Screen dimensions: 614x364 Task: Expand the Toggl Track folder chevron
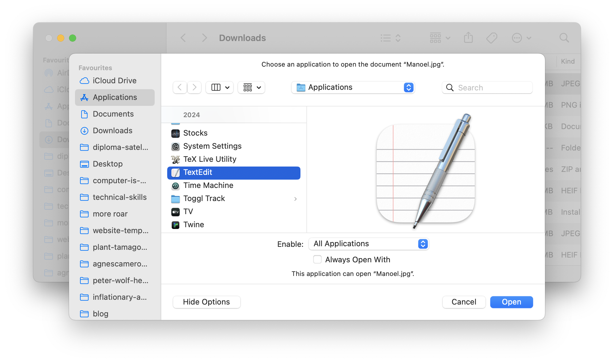[295, 199]
